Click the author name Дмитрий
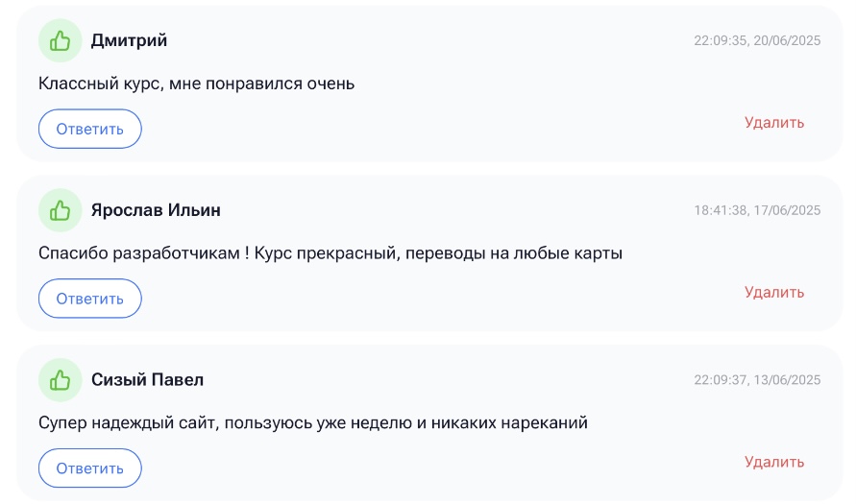856x504 pixels. [129, 40]
